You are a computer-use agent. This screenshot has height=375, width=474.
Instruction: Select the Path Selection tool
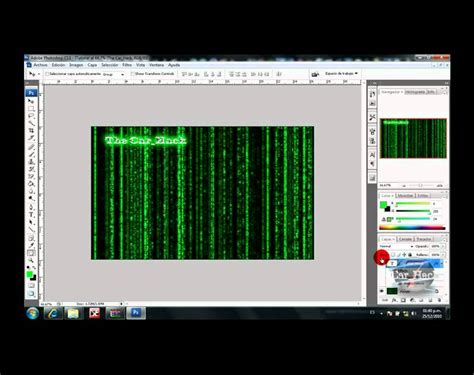point(31,222)
